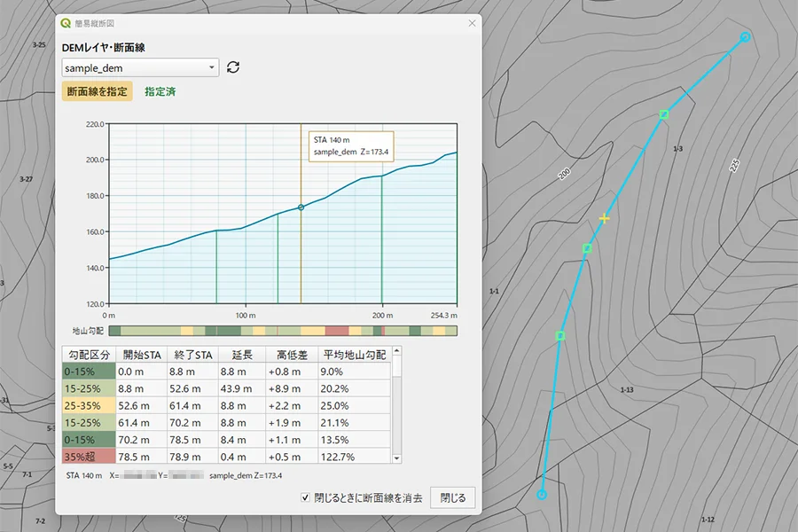Screen dimensions: 798x532
Task: Select the 25-35% slope class row
Action: pyautogui.click(x=226, y=406)
